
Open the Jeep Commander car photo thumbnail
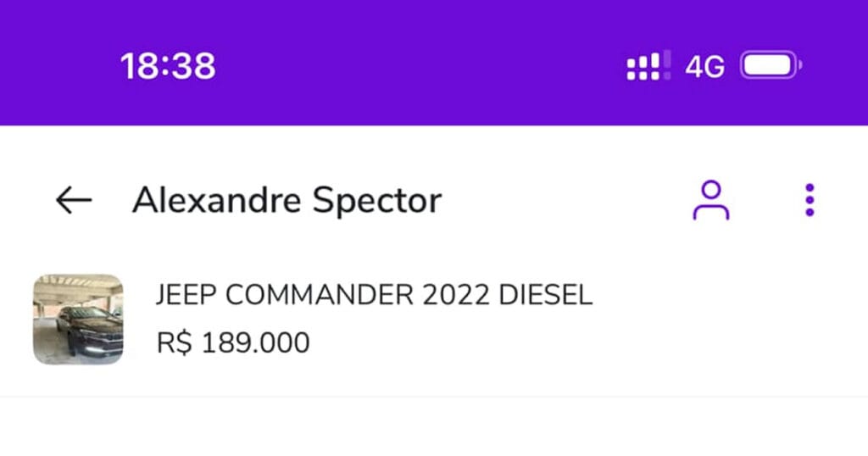click(78, 319)
